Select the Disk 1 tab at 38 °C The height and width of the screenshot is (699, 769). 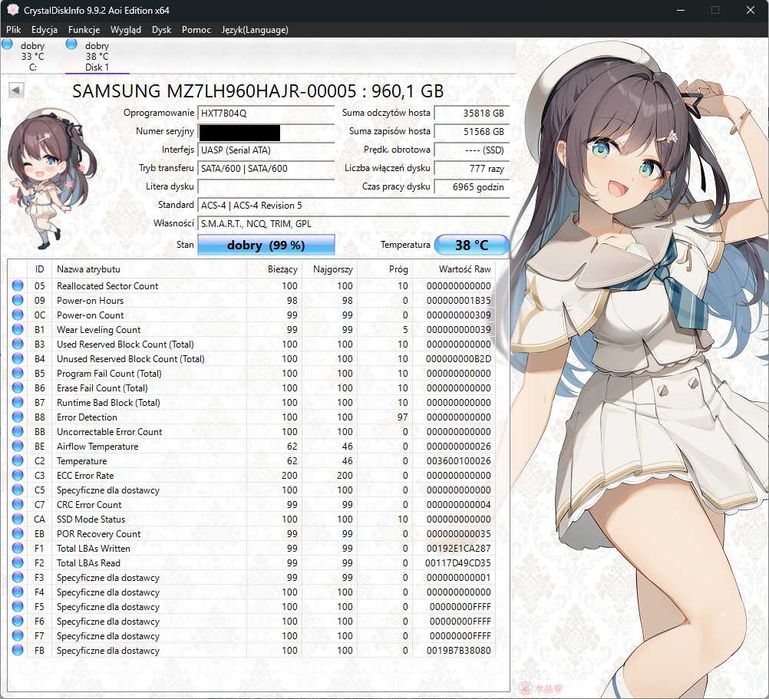(x=97, y=56)
